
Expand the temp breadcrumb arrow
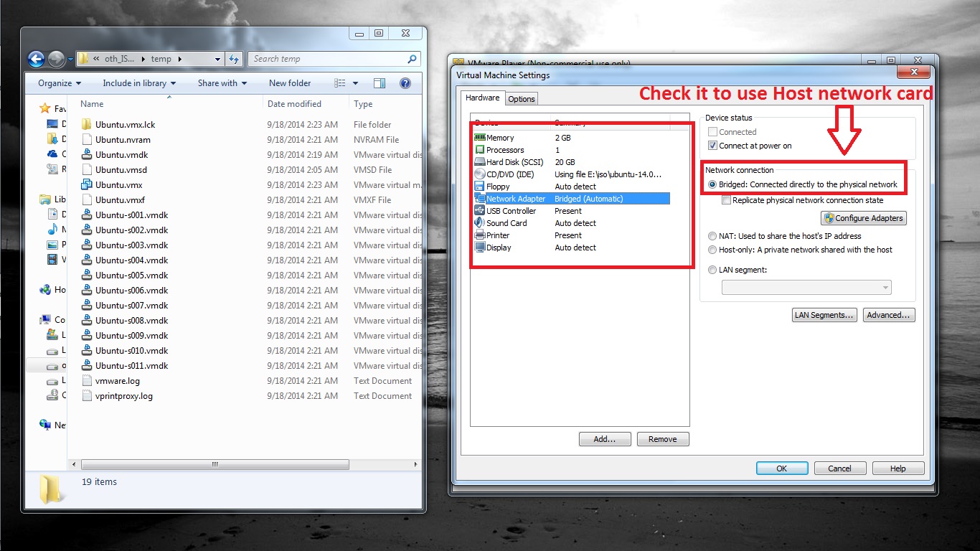click(179, 59)
